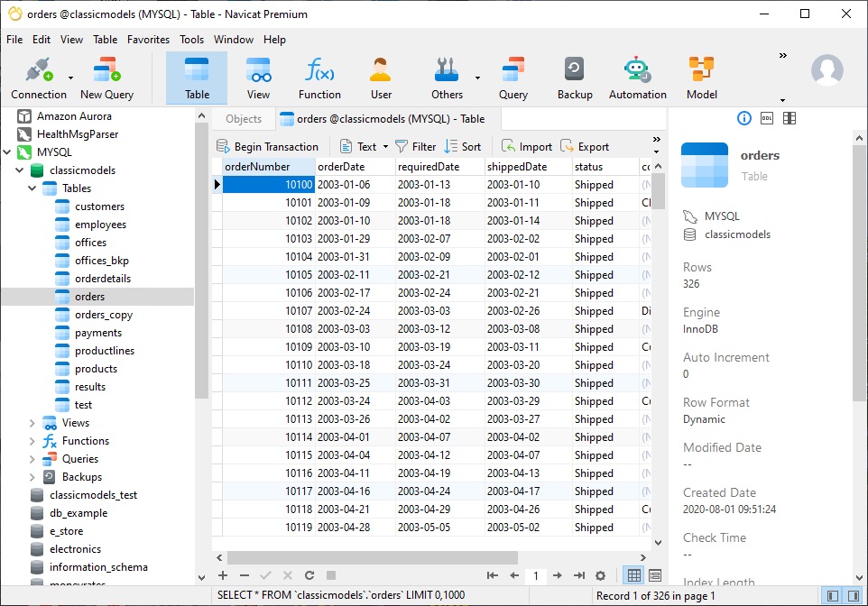Expand table toolbar overflow chevron
The image size is (868, 606).
657,140
